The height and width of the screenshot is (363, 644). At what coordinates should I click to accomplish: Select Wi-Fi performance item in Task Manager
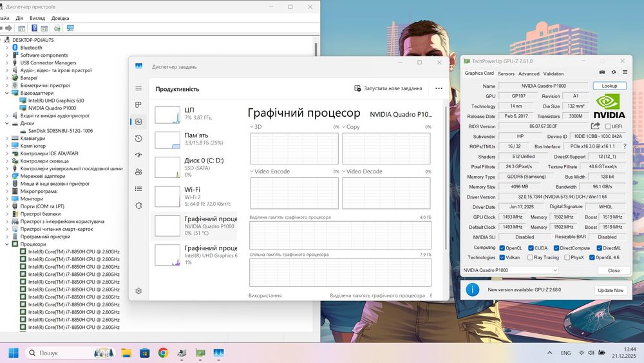(194, 197)
